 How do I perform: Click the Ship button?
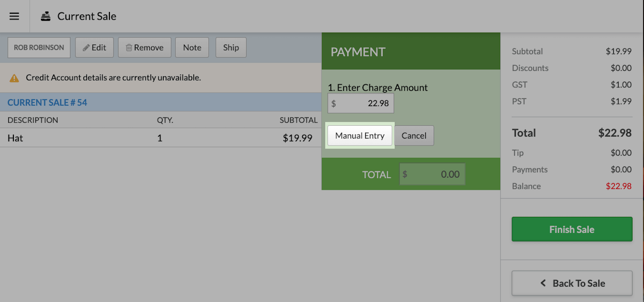point(231,47)
